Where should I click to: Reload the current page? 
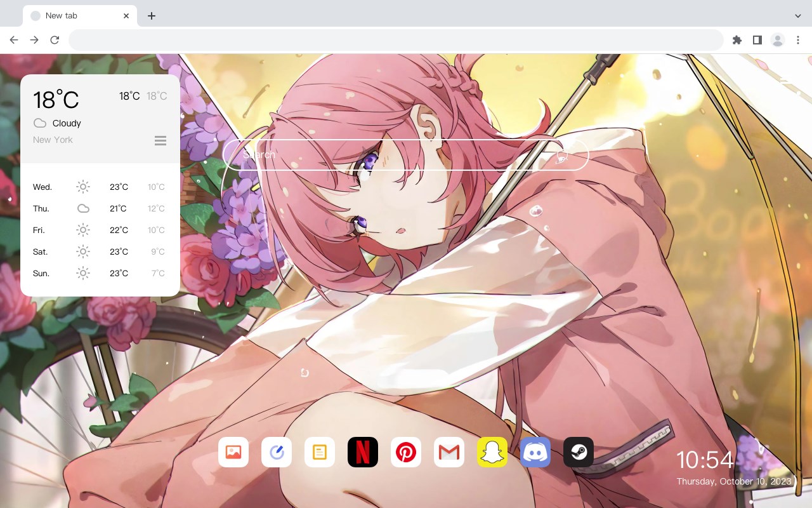tap(55, 40)
